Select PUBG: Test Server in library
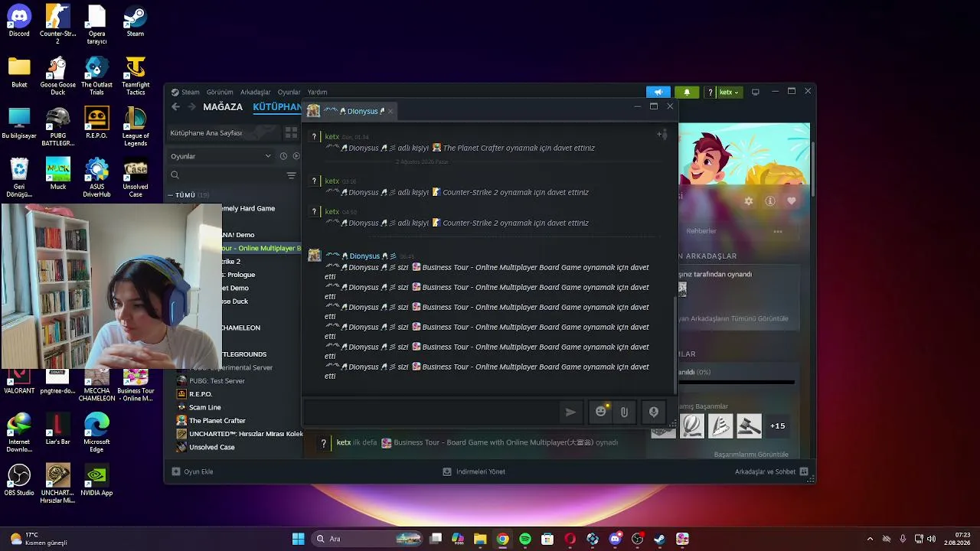This screenshot has height=551, width=980. coord(217,381)
